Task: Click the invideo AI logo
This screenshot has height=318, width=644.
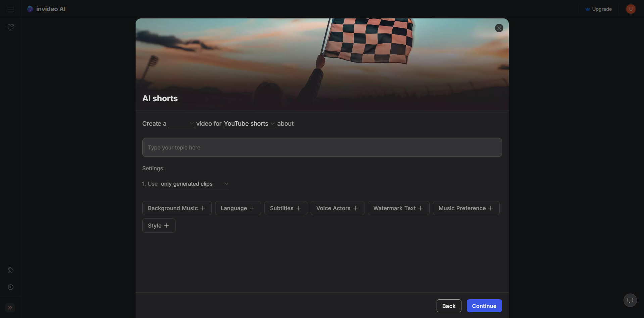Action: coord(46,9)
